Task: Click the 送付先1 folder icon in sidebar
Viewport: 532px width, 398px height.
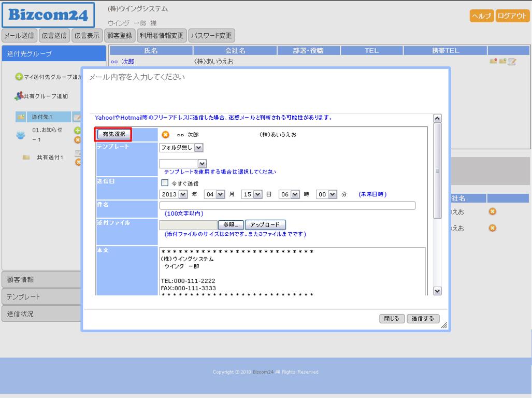Action: [21, 117]
